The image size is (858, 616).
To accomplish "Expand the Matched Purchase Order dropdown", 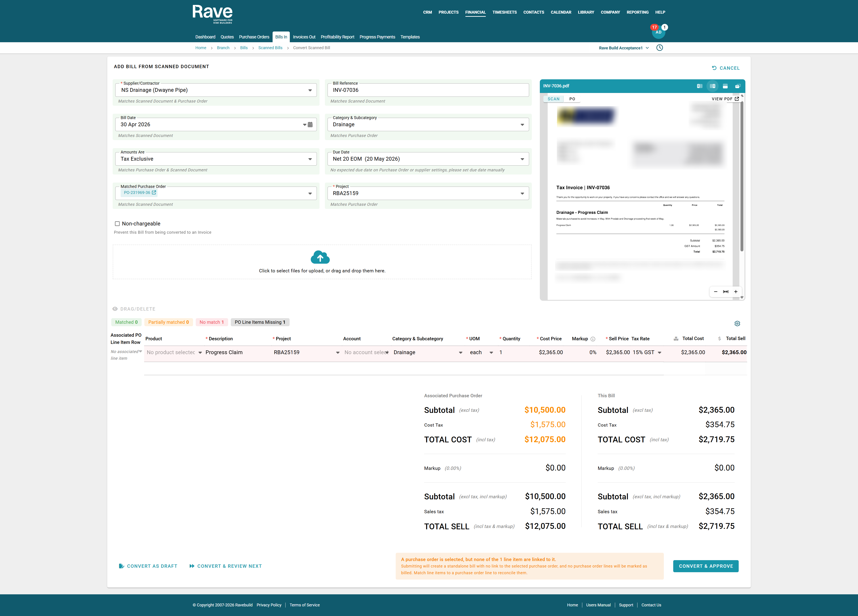I will 310,193.
